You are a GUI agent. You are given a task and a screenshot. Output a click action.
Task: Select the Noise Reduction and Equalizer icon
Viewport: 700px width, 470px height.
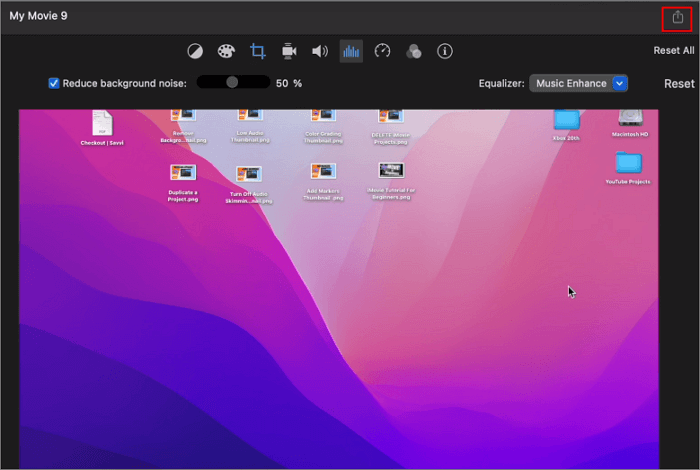351,51
